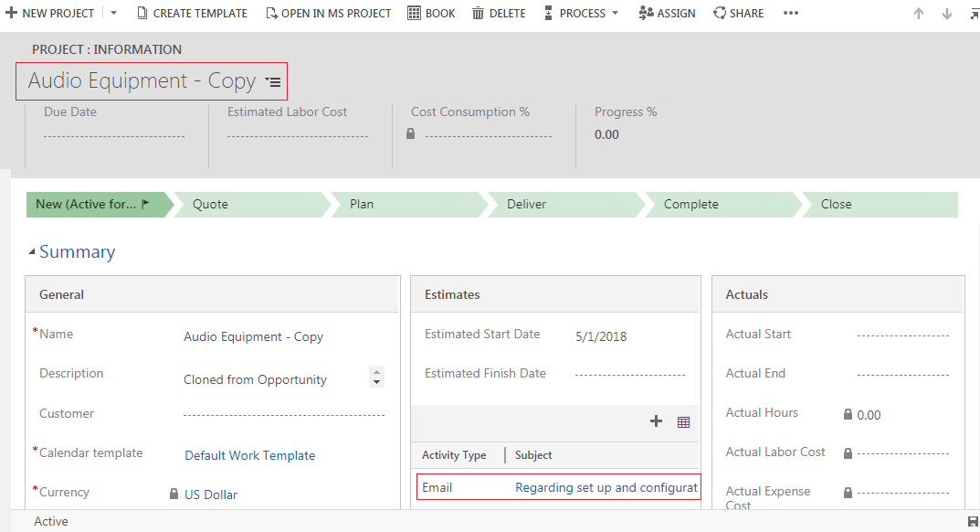Open the activities grid view icon
Viewport: 980px width, 532px height.
[683, 421]
